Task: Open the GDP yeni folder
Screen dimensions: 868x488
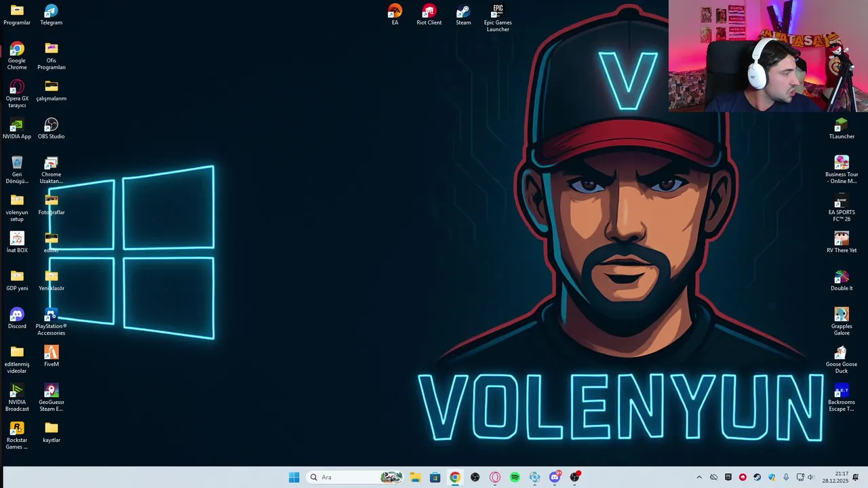Action: click(x=17, y=280)
